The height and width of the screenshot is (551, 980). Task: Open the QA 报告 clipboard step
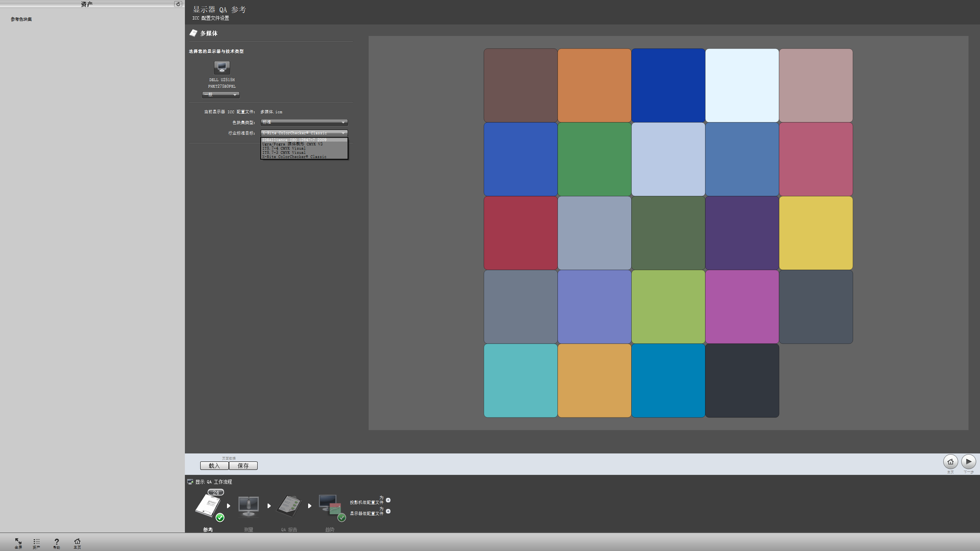click(x=289, y=506)
